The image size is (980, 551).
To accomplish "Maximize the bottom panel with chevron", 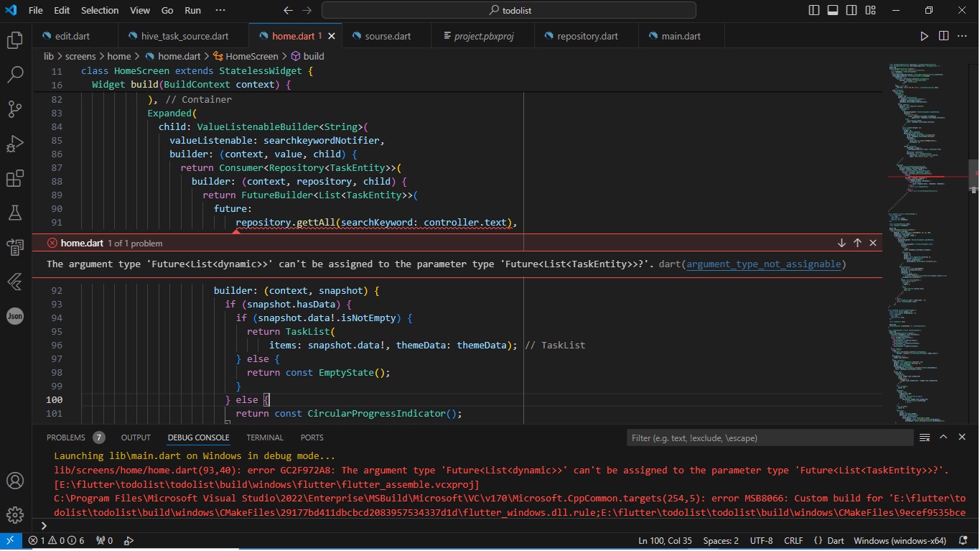I will [x=943, y=437].
